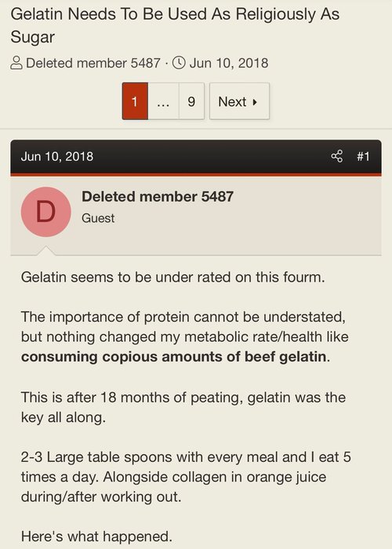Screen dimensions: 392x549
Task: Click the clock icon near thread date
Action: [180, 63]
